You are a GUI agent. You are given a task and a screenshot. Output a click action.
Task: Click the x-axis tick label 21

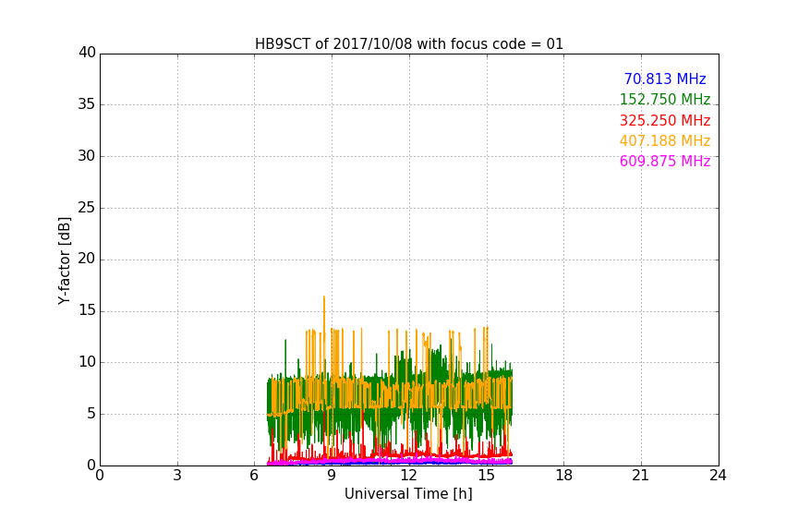pyautogui.click(x=641, y=476)
